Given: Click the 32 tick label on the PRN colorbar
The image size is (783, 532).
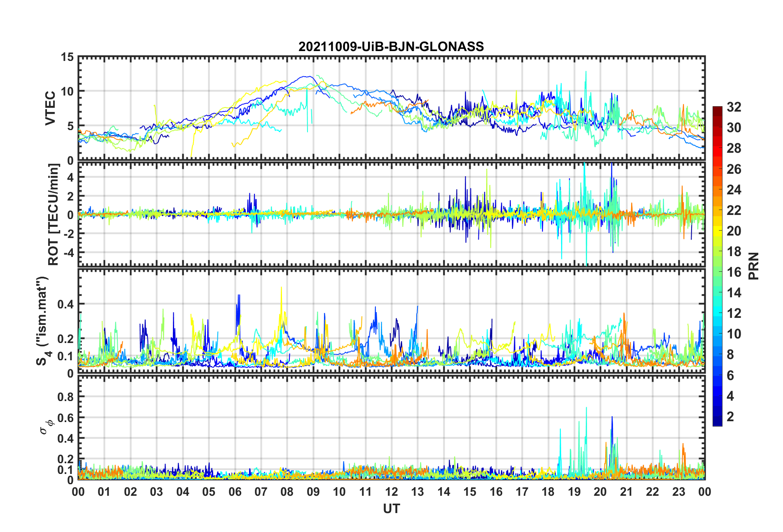Looking at the screenshot, I should point(734,107).
